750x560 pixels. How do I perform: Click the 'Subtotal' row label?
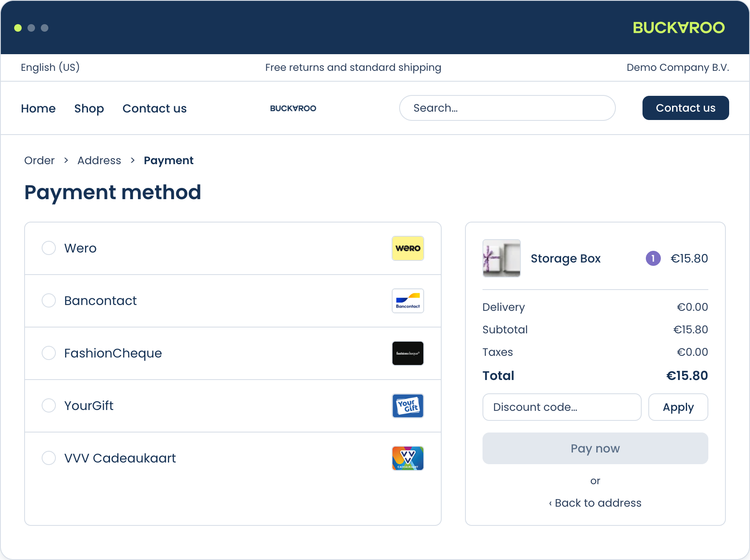click(505, 330)
